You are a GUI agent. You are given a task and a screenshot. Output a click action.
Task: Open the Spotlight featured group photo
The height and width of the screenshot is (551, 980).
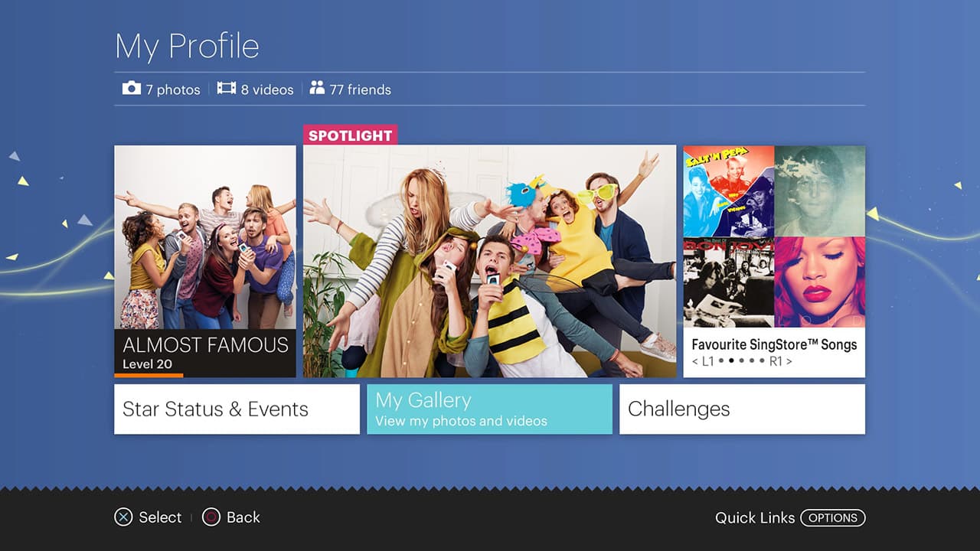pyautogui.click(x=489, y=261)
